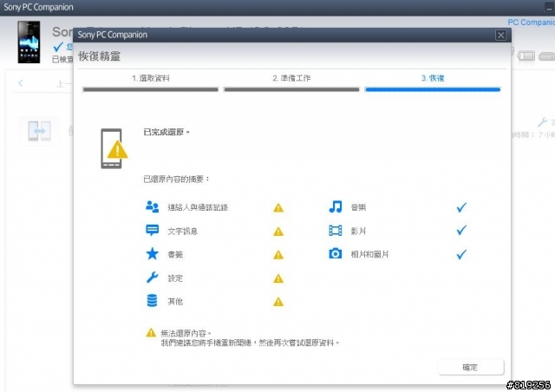Click the 其他 label
Screen dimensions: 555x392
(x=175, y=302)
